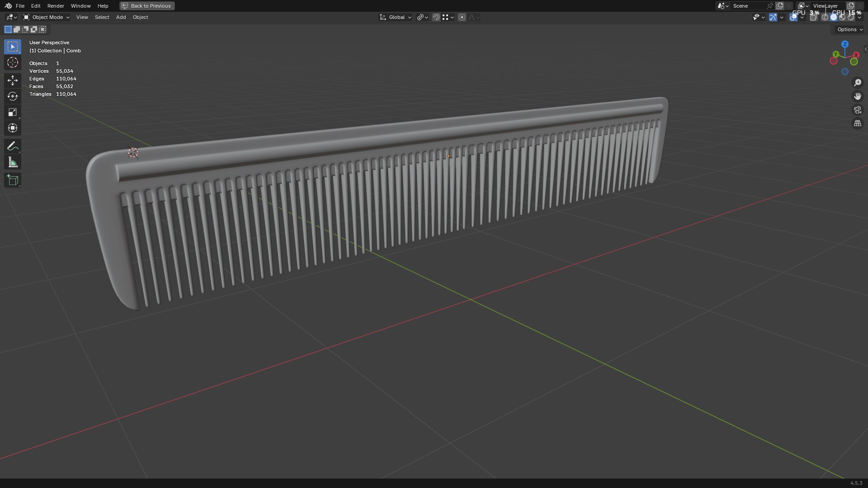
Task: Open the viewport Add menu
Action: coord(121,17)
